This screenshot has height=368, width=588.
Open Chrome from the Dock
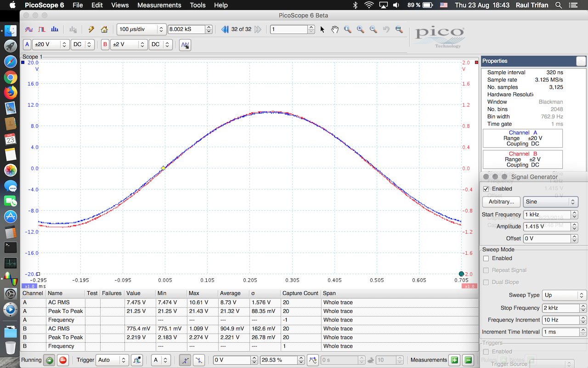[11, 77]
